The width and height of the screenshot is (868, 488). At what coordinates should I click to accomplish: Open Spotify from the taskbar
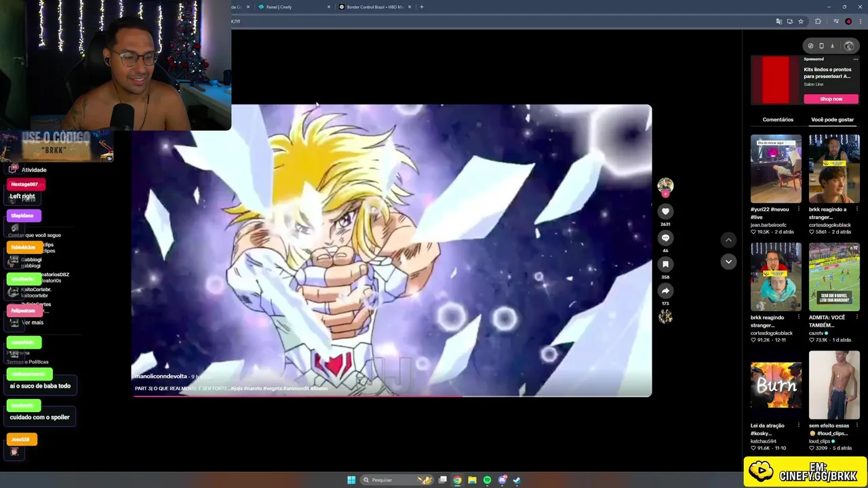click(x=487, y=480)
